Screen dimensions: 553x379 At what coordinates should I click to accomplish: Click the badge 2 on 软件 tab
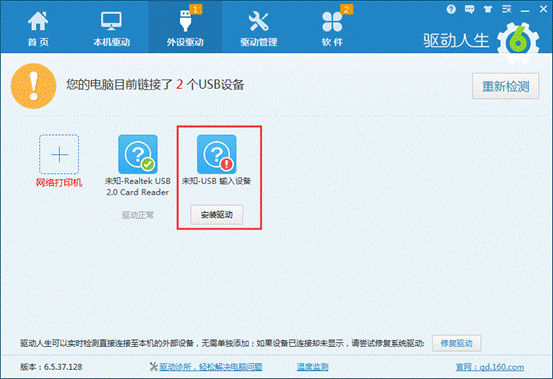tap(346, 10)
